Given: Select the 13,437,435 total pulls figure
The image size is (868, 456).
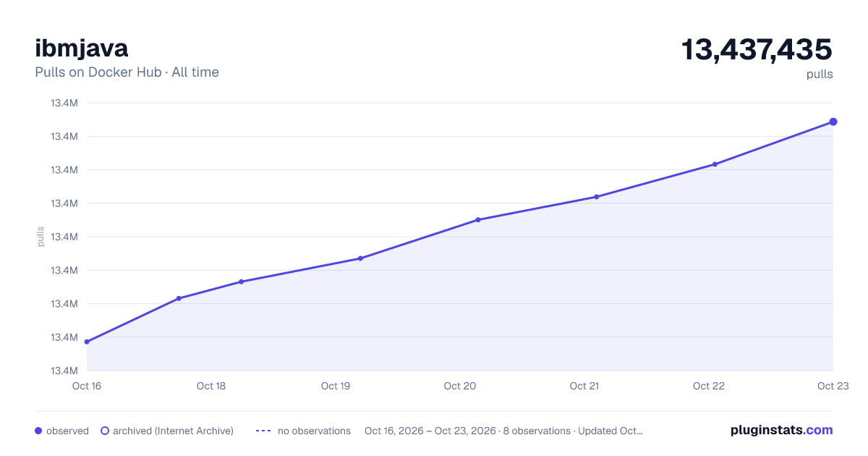Looking at the screenshot, I should pos(757,49).
